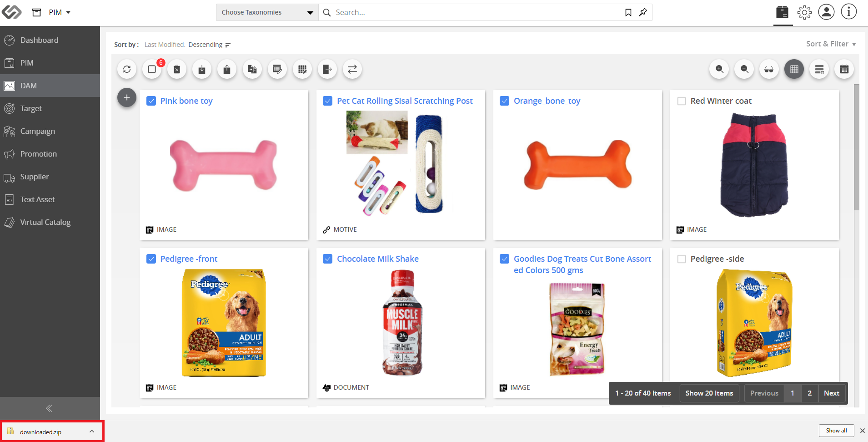868x442 pixels.
Task: Open the information icon in header
Action: pos(848,12)
